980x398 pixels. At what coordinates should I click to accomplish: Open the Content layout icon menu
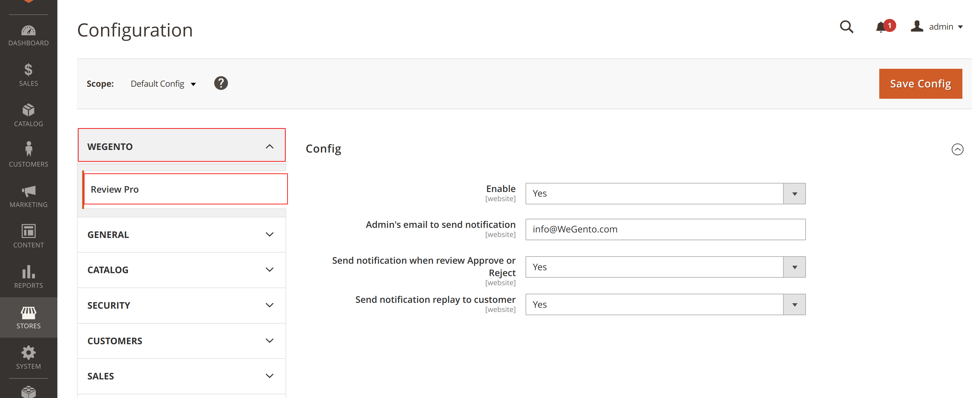tap(29, 236)
